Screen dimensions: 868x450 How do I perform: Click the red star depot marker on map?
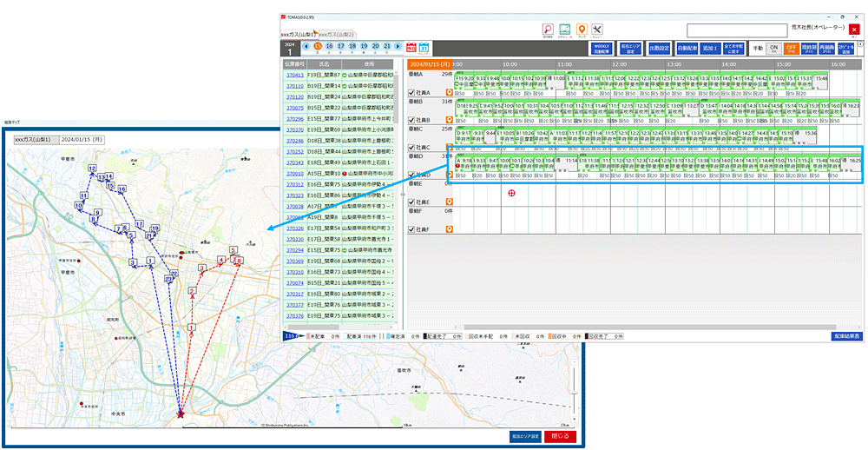point(180,413)
